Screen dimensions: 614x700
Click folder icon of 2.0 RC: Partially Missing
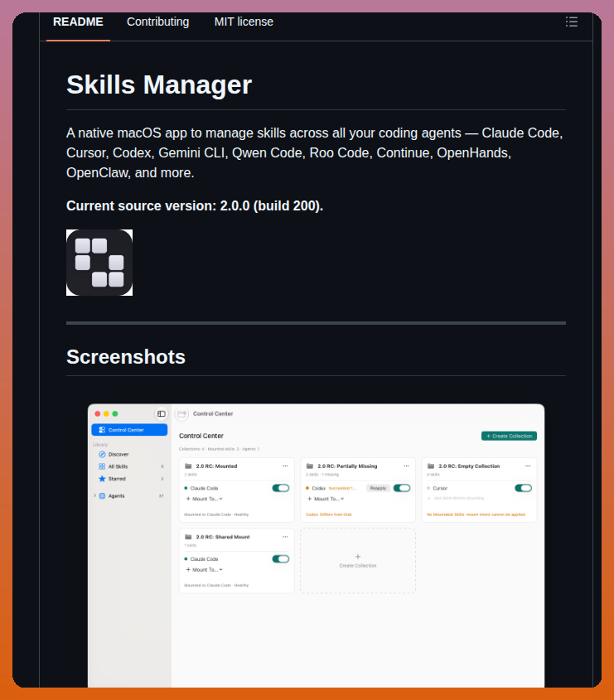[309, 466]
